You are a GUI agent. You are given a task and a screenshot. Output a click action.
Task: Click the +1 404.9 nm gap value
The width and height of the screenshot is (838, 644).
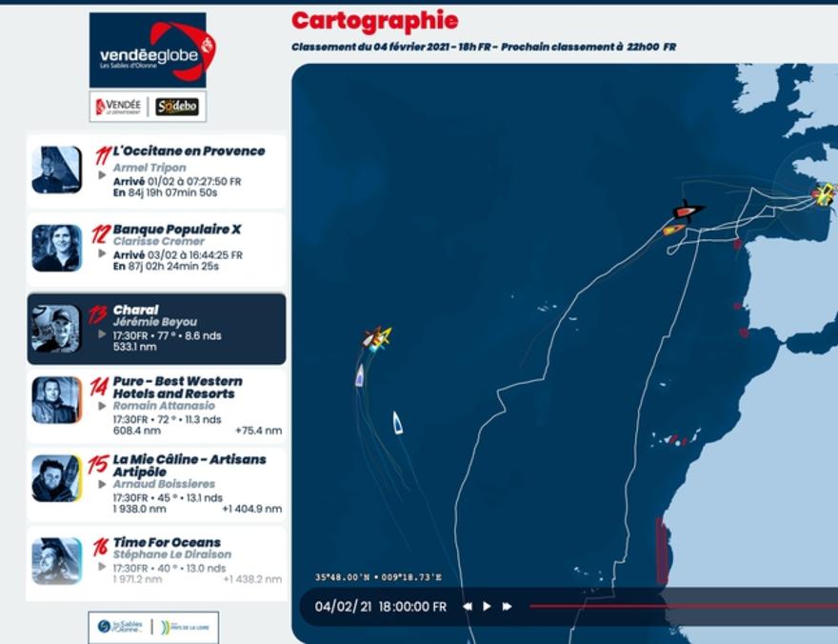[251, 509]
